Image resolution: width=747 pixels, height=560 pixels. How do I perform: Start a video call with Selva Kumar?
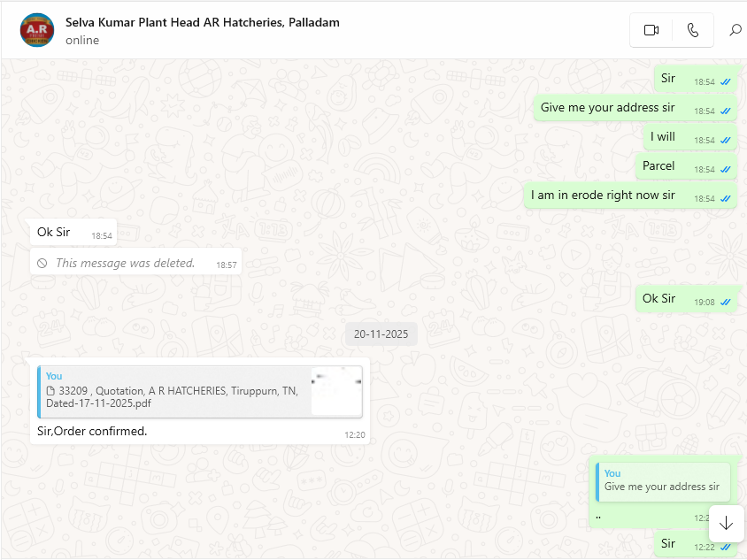(651, 30)
